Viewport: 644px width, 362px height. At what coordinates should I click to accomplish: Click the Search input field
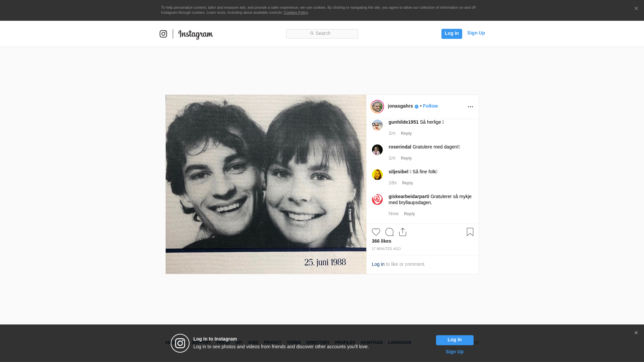point(322,34)
